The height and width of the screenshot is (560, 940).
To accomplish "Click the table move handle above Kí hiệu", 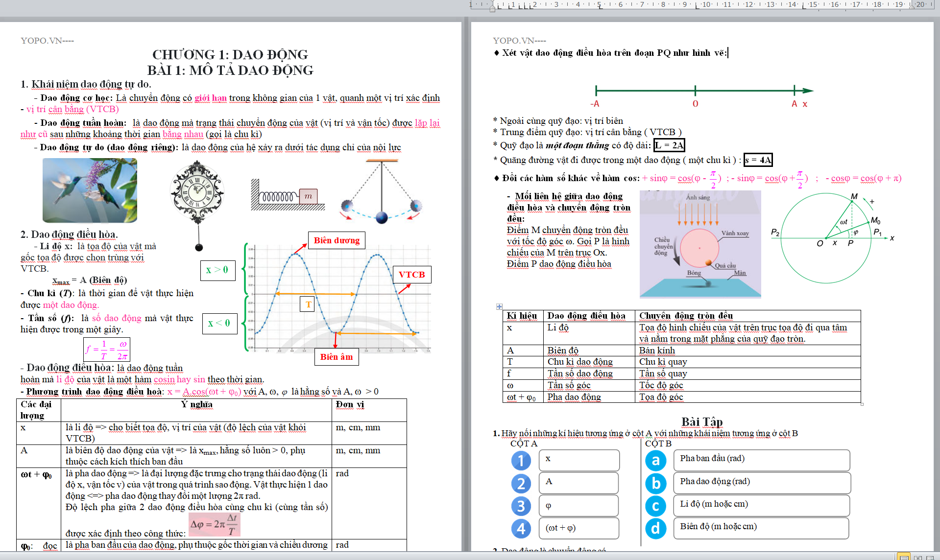I will [x=499, y=306].
